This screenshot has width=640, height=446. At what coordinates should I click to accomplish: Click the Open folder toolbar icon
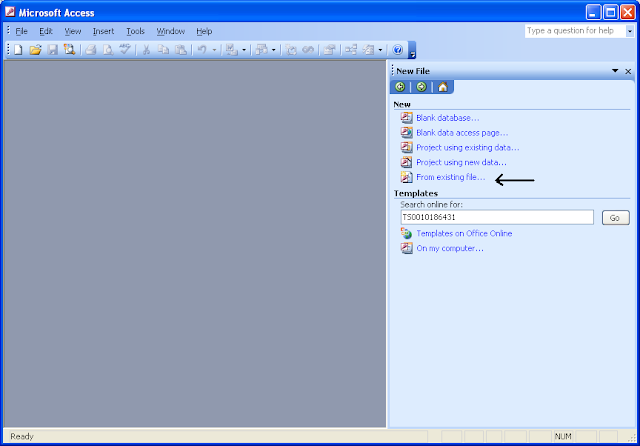pos(36,50)
